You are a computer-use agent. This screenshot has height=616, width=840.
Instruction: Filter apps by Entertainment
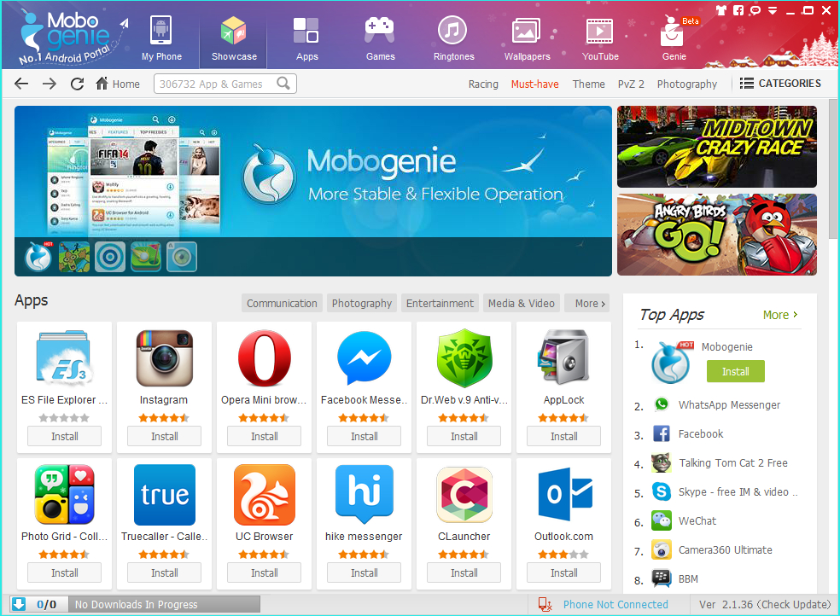pos(440,304)
